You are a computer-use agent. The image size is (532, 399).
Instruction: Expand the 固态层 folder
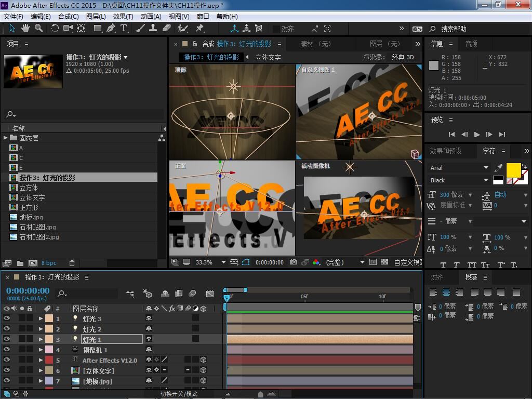pos(5,138)
